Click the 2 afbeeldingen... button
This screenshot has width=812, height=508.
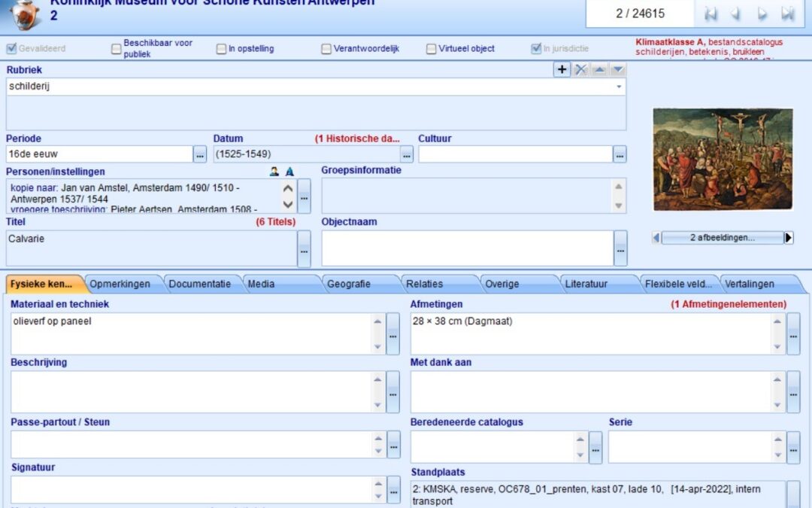click(723, 237)
